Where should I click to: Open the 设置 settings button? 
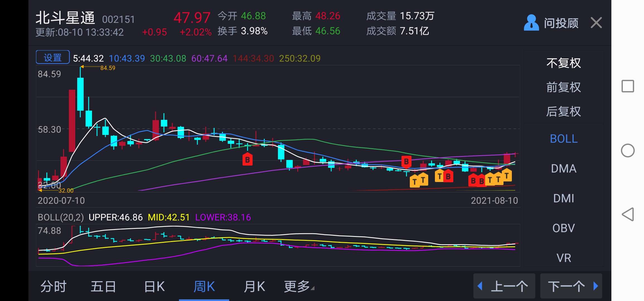pyautogui.click(x=53, y=58)
